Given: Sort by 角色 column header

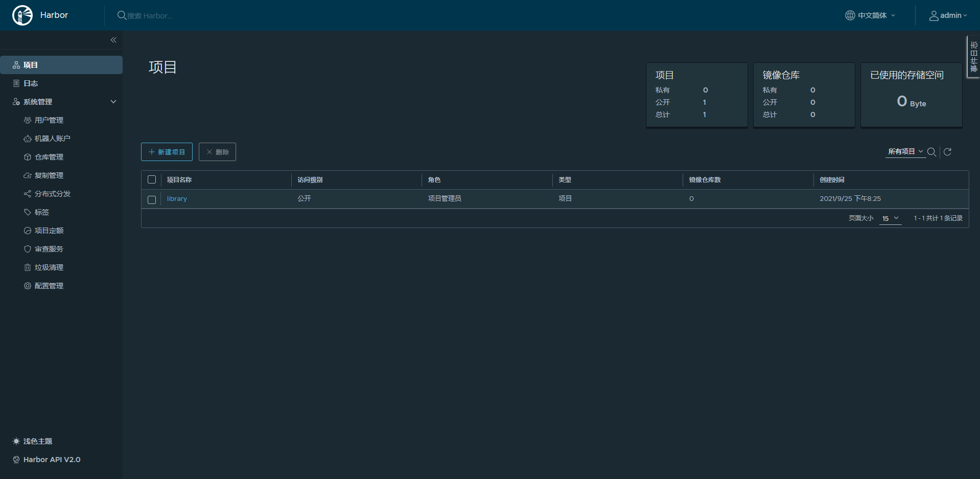Looking at the screenshot, I should 434,180.
